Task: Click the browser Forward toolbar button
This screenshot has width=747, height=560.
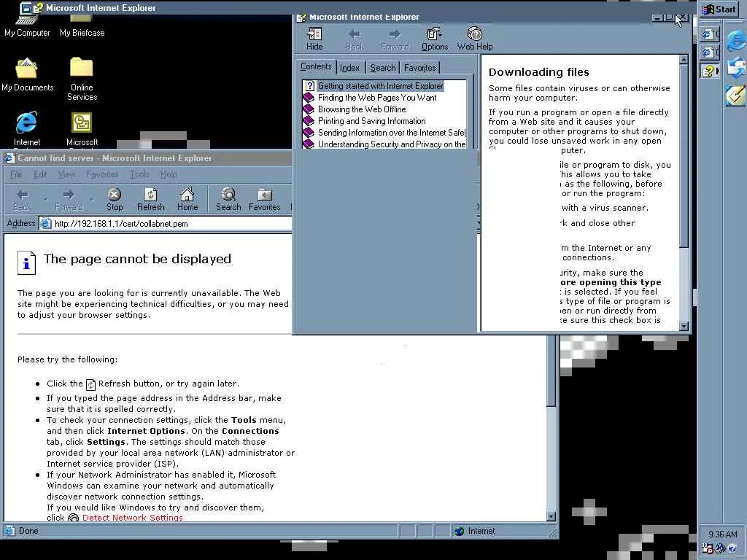Action: click(69, 200)
